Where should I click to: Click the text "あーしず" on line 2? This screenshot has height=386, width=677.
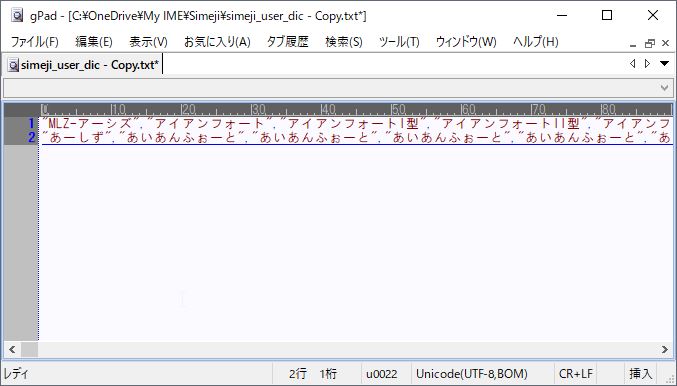77,138
